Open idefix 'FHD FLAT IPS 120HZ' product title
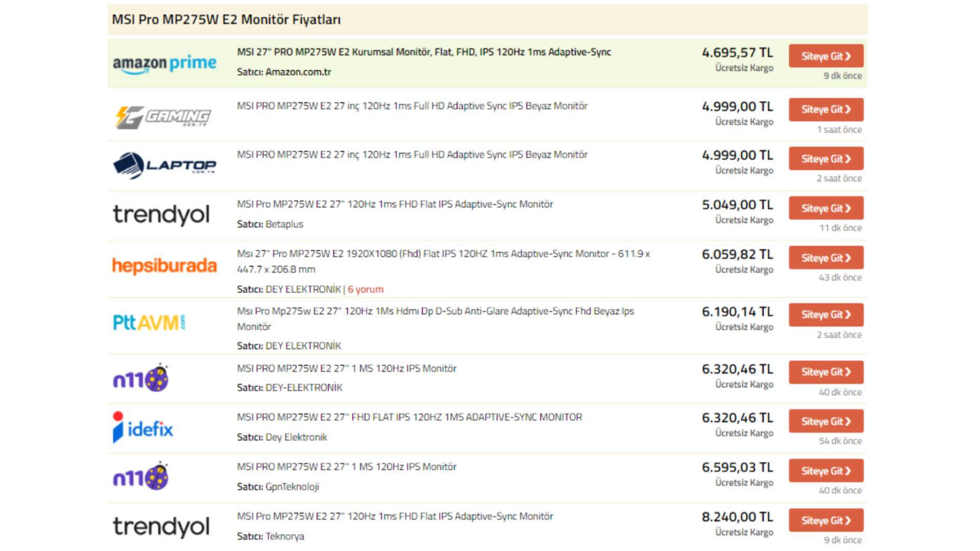 [409, 417]
